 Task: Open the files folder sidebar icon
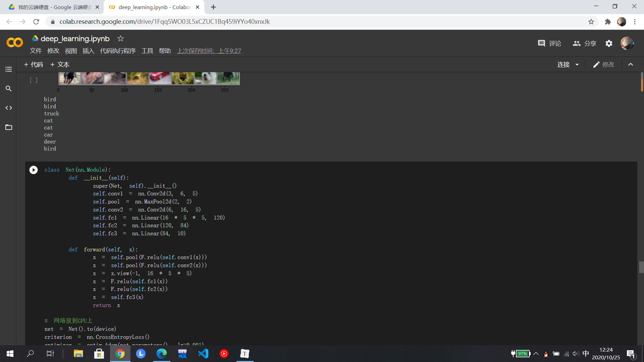(9, 127)
